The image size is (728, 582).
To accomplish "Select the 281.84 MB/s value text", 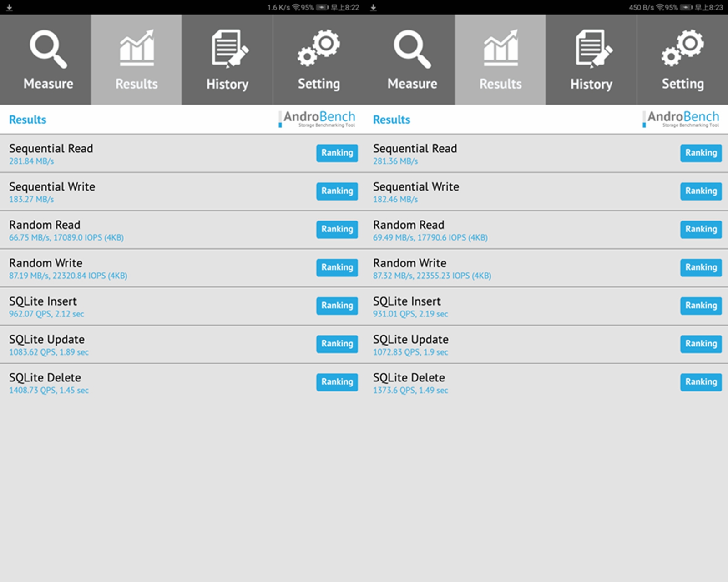I will tap(31, 161).
